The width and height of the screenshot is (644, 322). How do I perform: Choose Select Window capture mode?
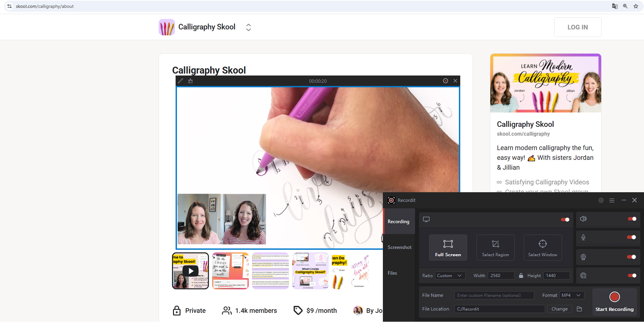(x=543, y=247)
